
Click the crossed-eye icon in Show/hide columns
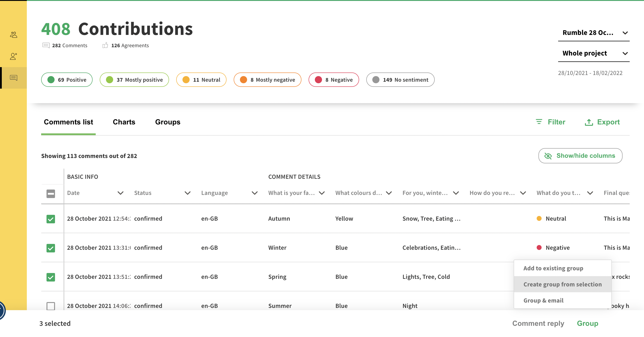coord(548,156)
